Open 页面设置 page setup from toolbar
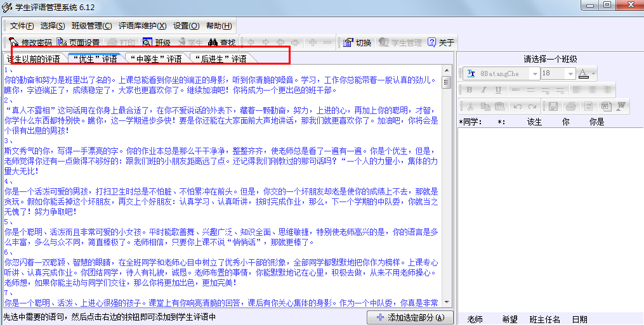 coord(79,42)
